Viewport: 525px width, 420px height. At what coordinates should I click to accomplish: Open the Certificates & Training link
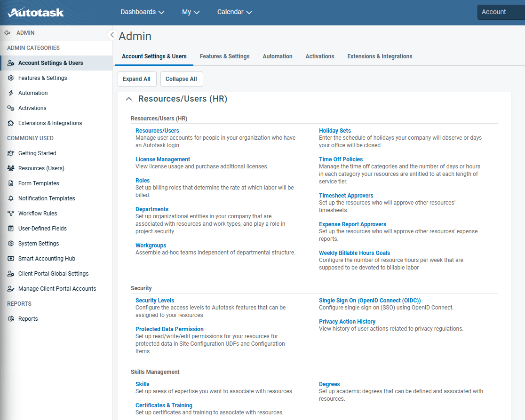coord(164,405)
